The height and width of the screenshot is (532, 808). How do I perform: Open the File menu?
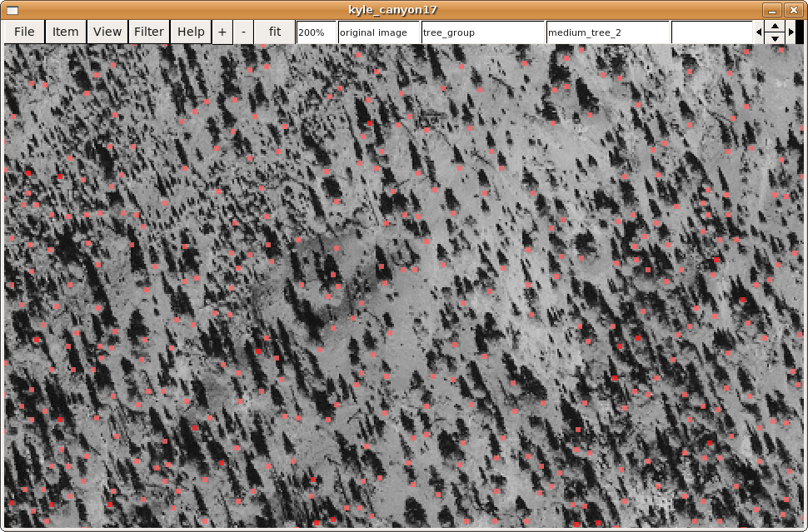(x=24, y=32)
